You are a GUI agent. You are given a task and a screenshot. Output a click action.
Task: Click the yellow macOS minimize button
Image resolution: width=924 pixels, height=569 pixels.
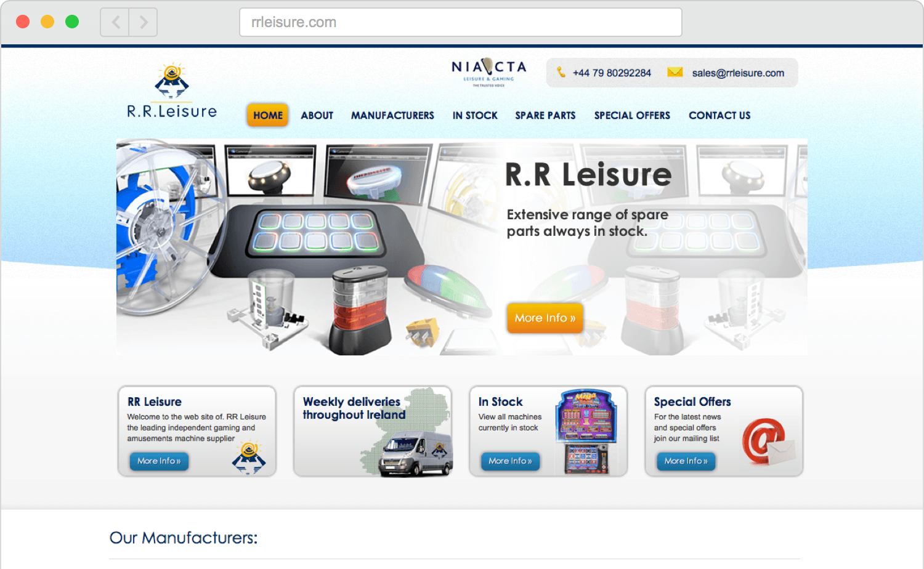(x=47, y=22)
